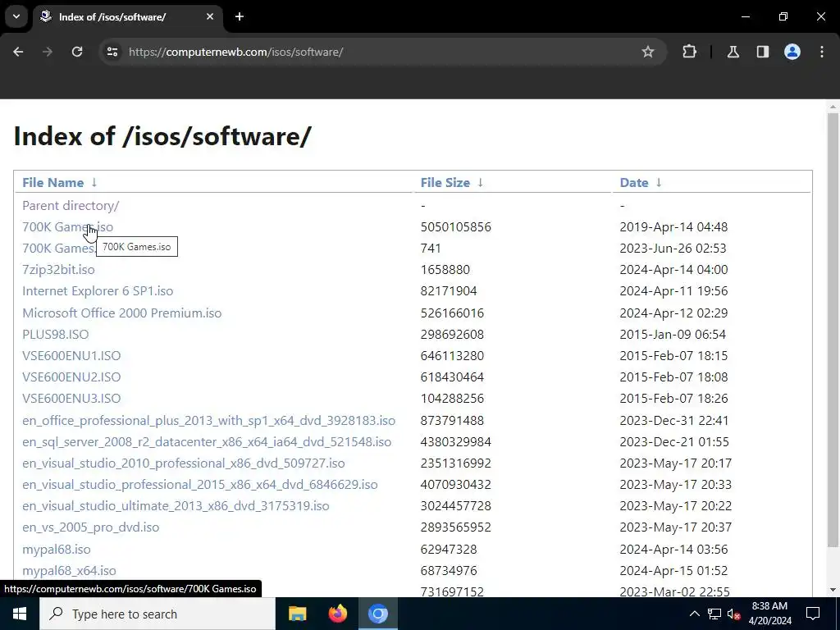Reload the current page

point(77,52)
